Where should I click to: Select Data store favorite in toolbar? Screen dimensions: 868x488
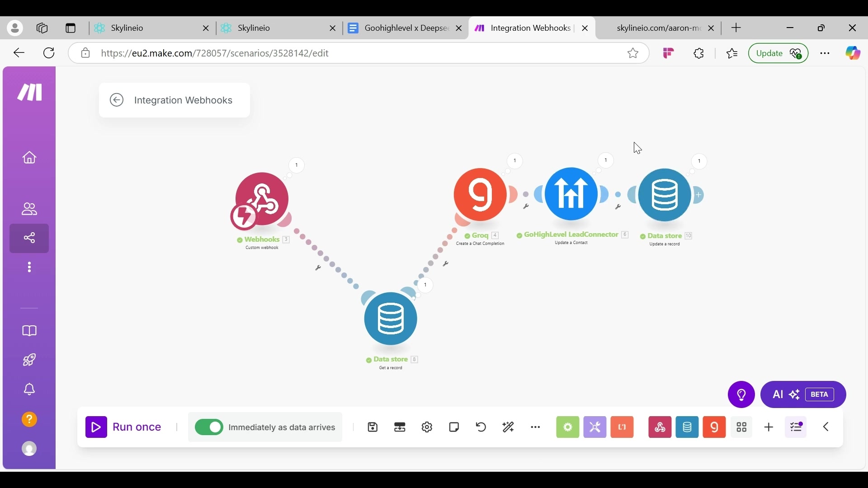coord(688,427)
